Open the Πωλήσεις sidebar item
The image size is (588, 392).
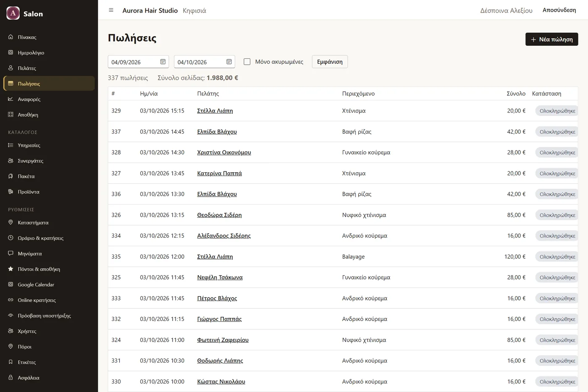(49, 84)
